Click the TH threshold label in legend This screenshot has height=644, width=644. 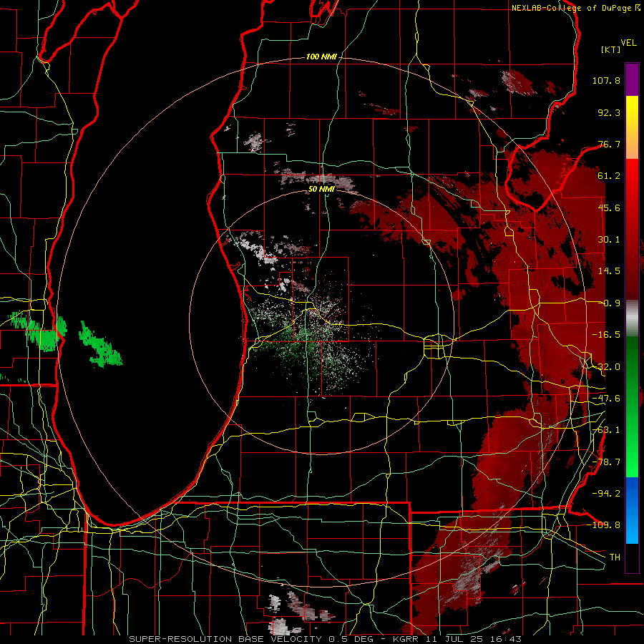[x=615, y=557]
